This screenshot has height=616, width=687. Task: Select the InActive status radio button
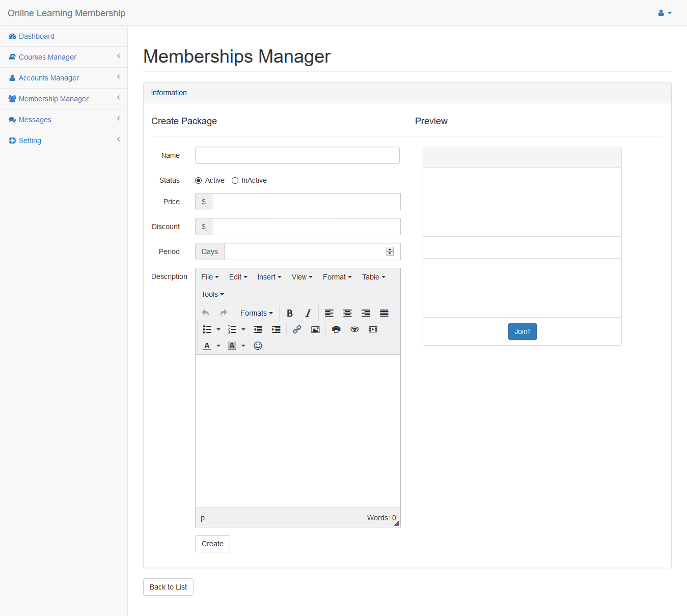pos(235,180)
